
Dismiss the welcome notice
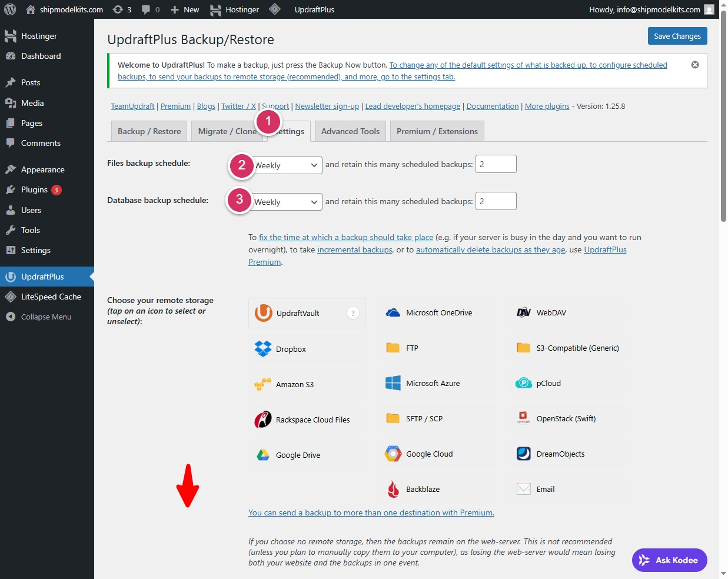click(695, 65)
